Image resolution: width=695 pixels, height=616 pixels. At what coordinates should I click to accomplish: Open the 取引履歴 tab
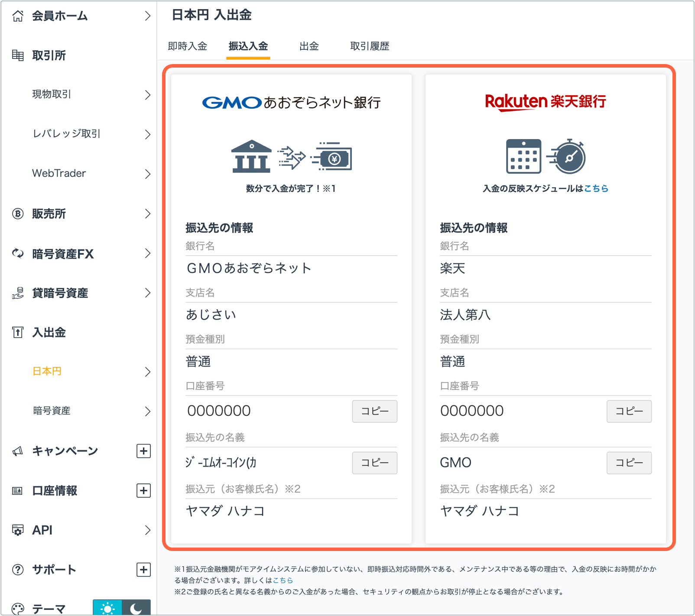[x=370, y=46]
